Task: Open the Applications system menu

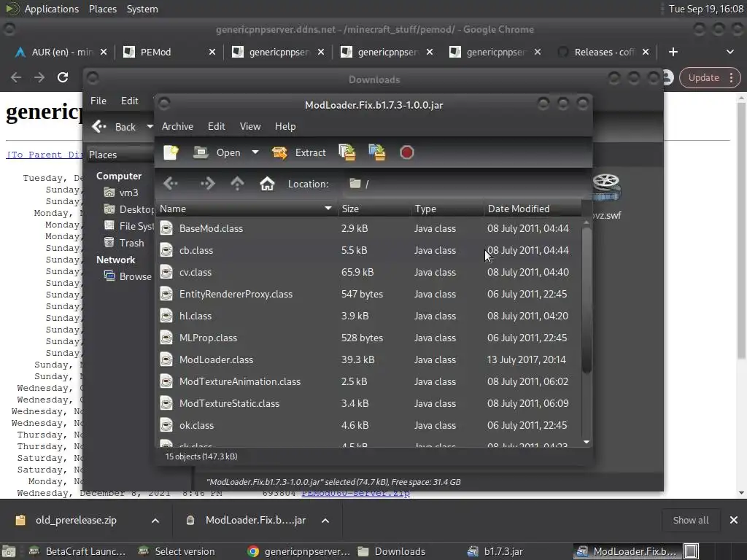Action: pyautogui.click(x=52, y=9)
